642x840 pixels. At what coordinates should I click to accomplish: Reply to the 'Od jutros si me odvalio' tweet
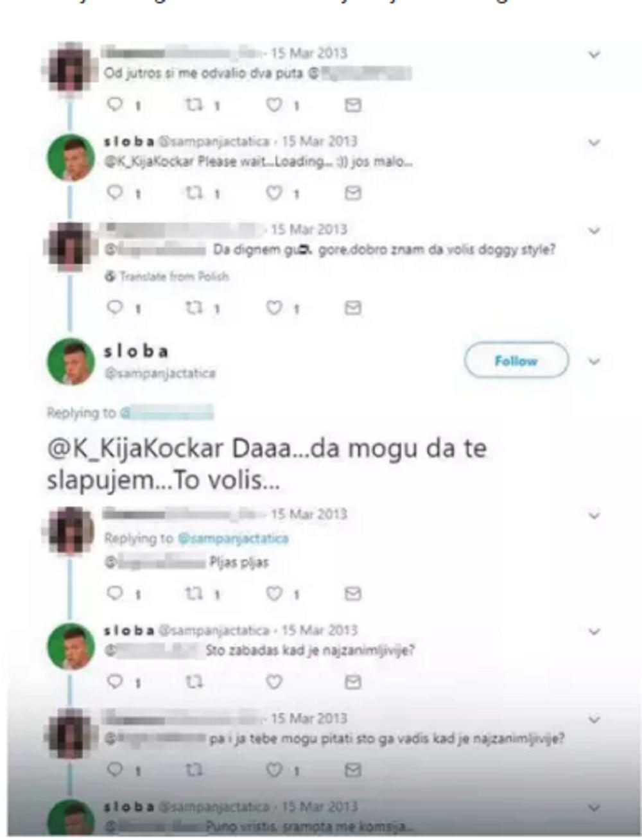116,105
